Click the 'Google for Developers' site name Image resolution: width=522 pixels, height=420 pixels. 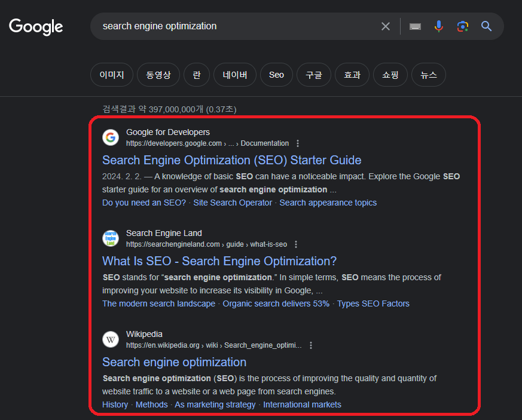(x=168, y=132)
